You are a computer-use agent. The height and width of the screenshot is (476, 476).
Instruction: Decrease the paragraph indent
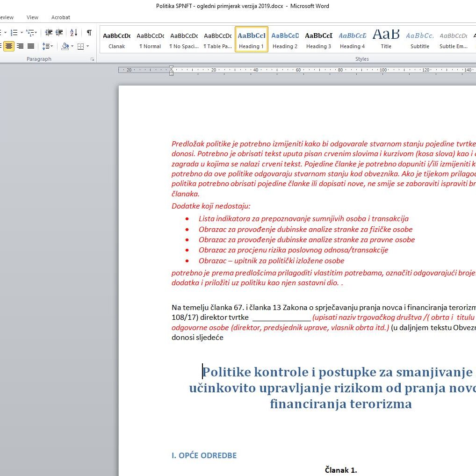pos(49,33)
